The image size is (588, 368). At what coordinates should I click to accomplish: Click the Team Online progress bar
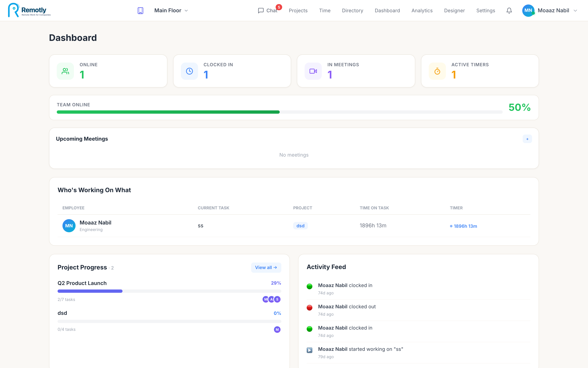pos(280,112)
